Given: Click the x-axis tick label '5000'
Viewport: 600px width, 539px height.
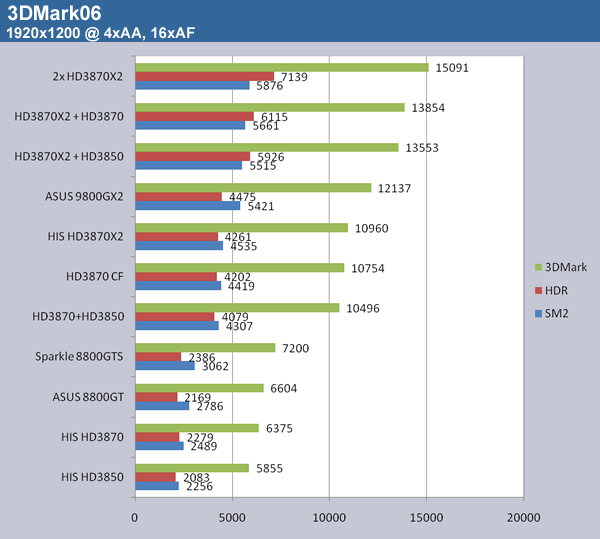Looking at the screenshot, I should click(232, 518).
